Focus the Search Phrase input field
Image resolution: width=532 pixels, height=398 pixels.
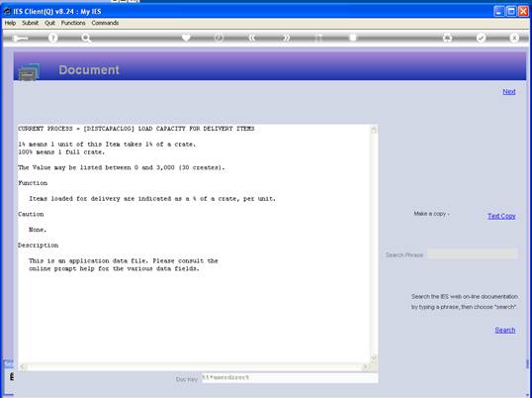[x=473, y=254]
